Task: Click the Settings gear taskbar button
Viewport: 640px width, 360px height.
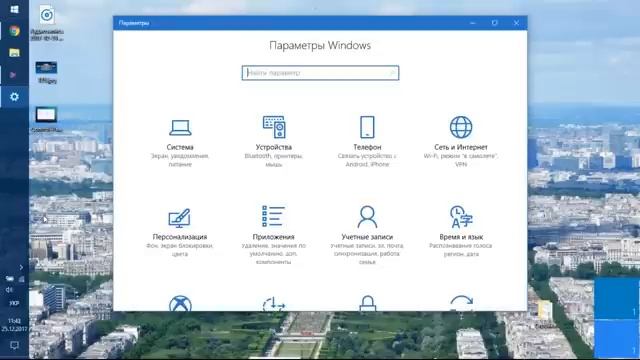Action: pos(14,97)
